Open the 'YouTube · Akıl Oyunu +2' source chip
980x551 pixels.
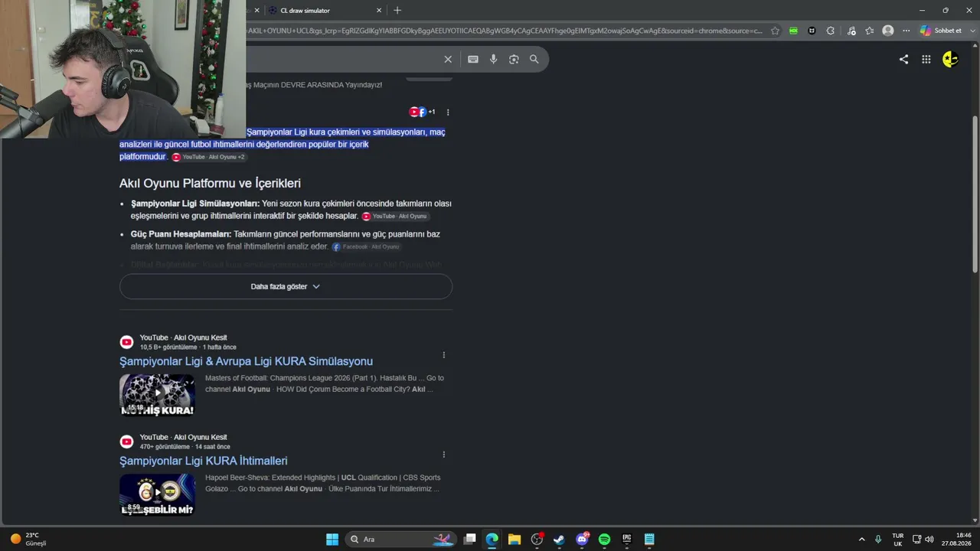click(x=208, y=157)
